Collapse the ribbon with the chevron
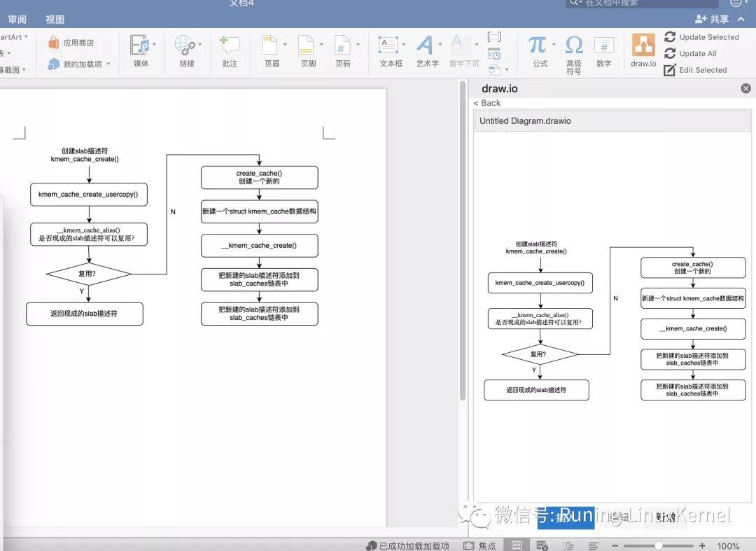The image size is (756, 551). [741, 19]
